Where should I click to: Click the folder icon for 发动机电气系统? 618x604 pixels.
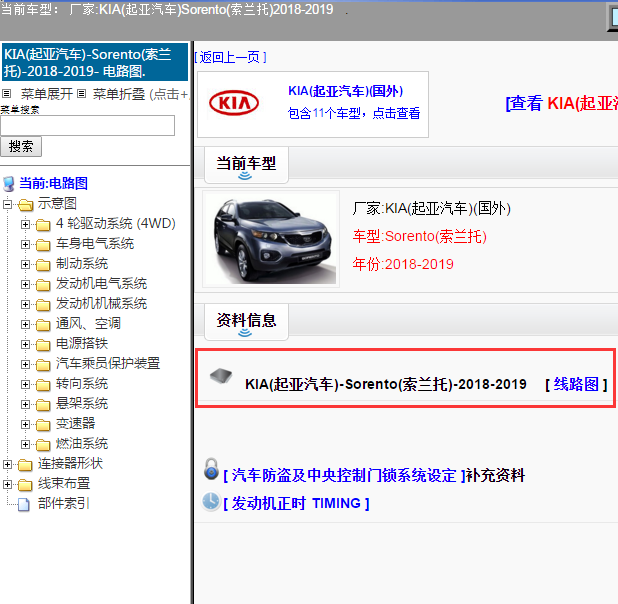[43, 285]
